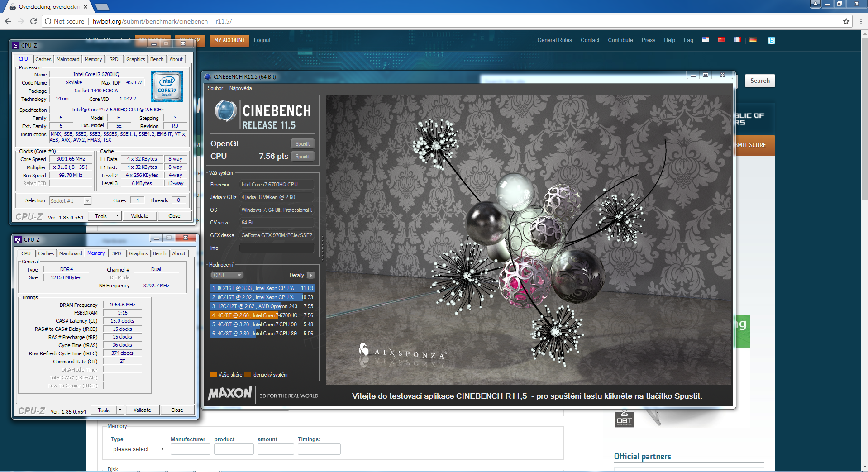Screen dimensions: 868x472
Task: Reload the page with refresh icon
Action: [33, 21]
